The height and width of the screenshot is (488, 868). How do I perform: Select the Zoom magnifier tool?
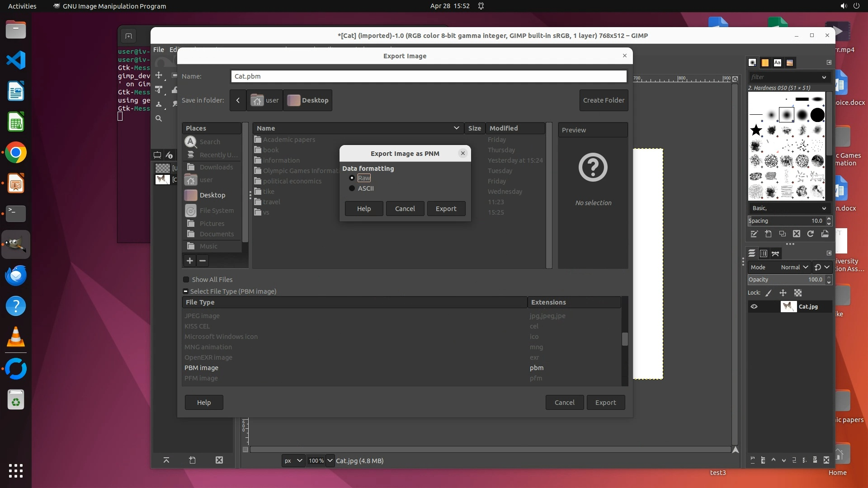pyautogui.click(x=159, y=118)
